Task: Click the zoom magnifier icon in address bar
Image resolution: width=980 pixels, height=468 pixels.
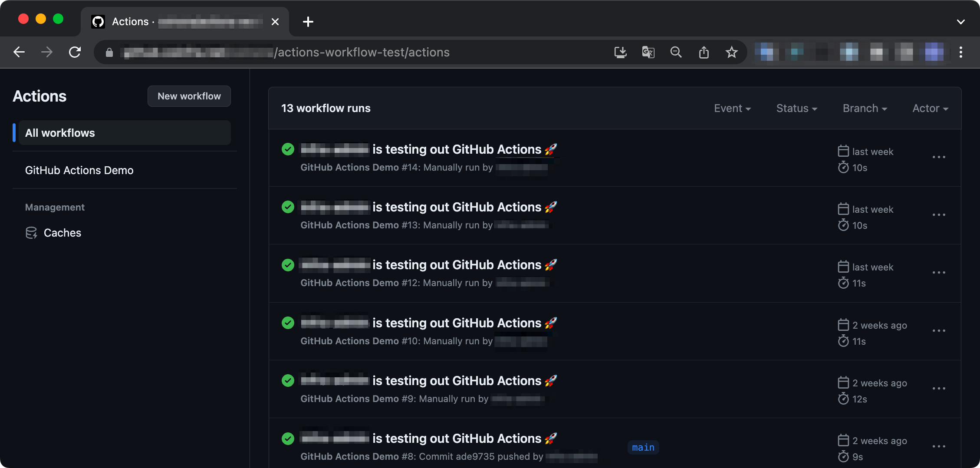Action: [x=676, y=52]
